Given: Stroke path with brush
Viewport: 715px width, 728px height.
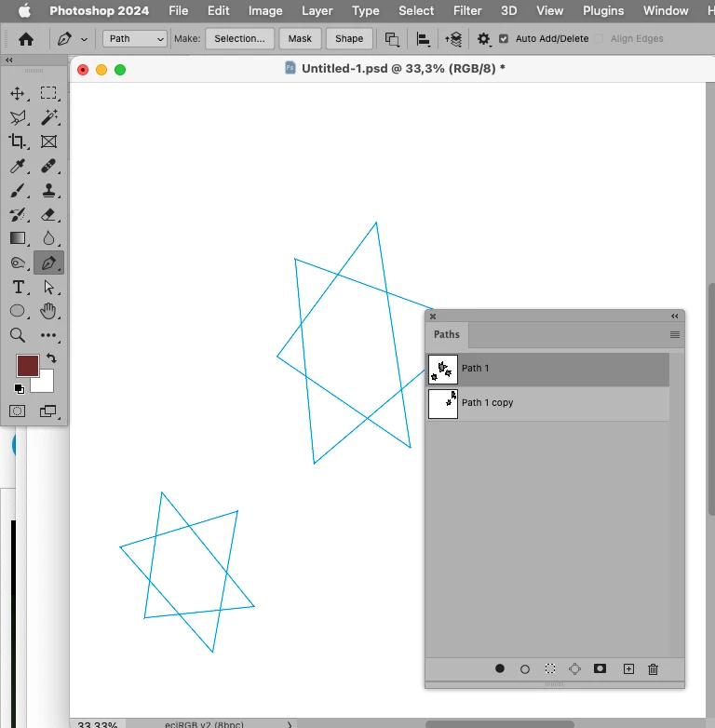Looking at the screenshot, I should point(525,669).
